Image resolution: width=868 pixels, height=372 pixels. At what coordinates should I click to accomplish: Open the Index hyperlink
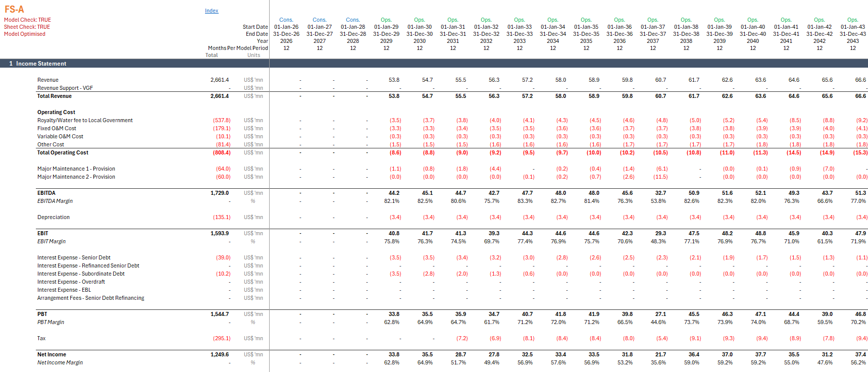[212, 11]
